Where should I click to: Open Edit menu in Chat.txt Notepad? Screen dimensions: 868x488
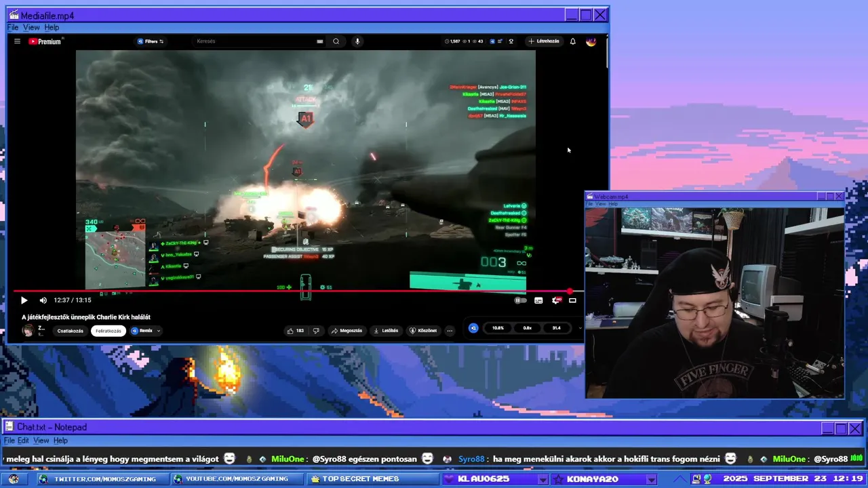pyautogui.click(x=24, y=441)
